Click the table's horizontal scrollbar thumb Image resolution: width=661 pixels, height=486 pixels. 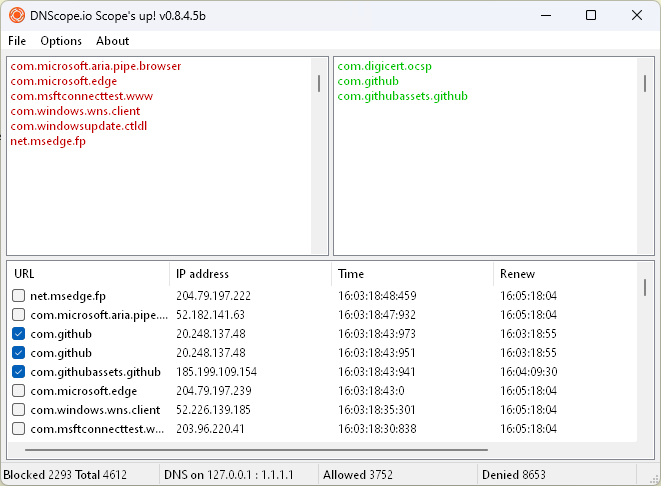click(x=256, y=450)
